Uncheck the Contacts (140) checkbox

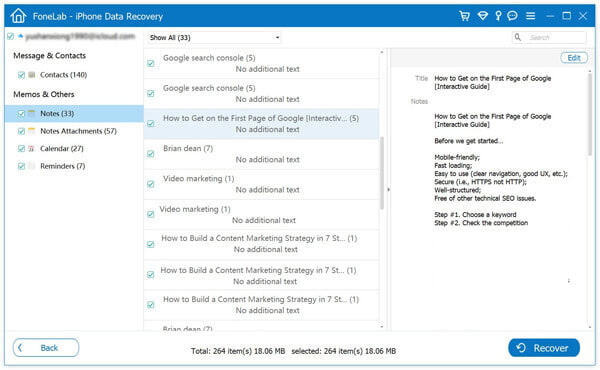coord(21,75)
